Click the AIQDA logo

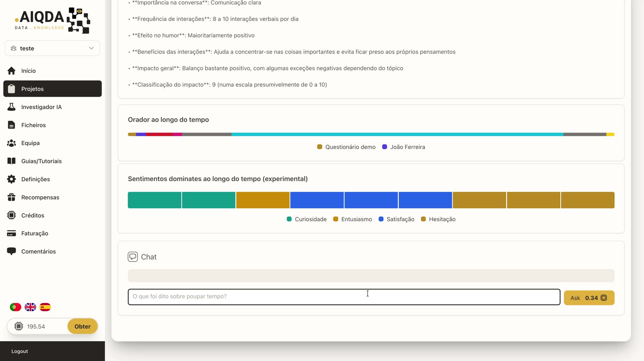[x=53, y=20]
